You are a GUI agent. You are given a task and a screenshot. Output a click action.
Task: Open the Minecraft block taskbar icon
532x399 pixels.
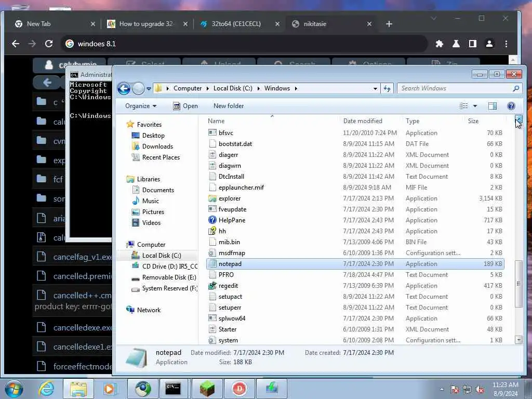pyautogui.click(x=207, y=389)
